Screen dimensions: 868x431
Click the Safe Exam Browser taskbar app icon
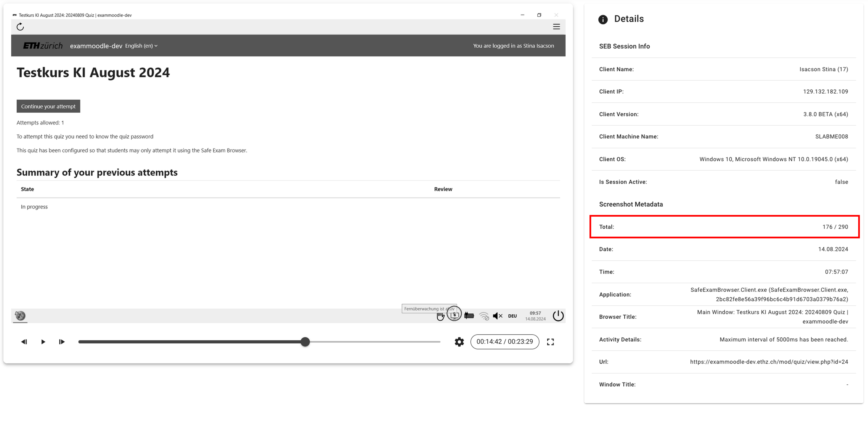tap(20, 316)
